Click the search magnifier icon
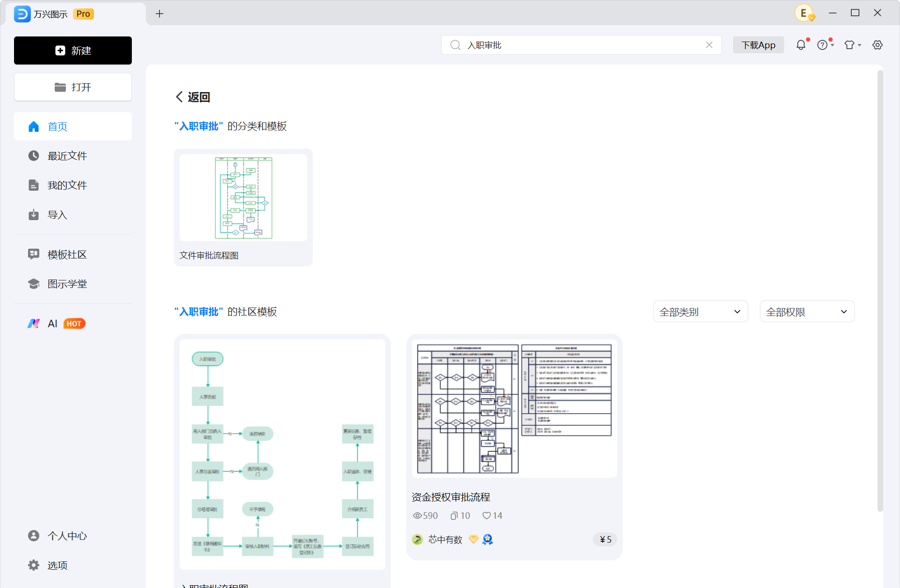Image resolution: width=900 pixels, height=588 pixels. click(455, 45)
